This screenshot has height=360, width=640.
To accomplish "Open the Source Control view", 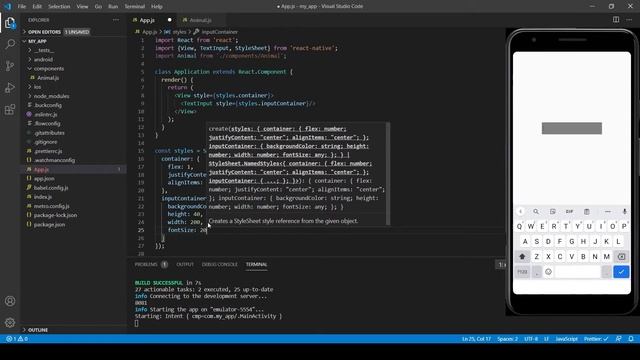I will tap(10, 66).
